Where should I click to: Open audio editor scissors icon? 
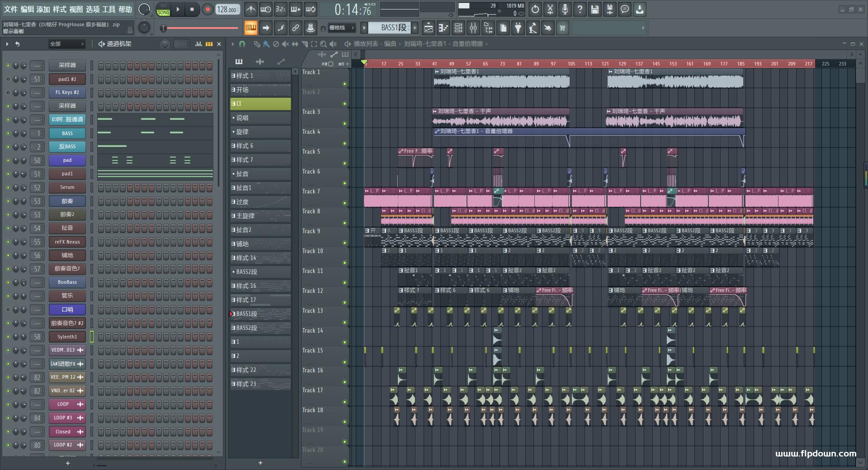tap(550, 9)
